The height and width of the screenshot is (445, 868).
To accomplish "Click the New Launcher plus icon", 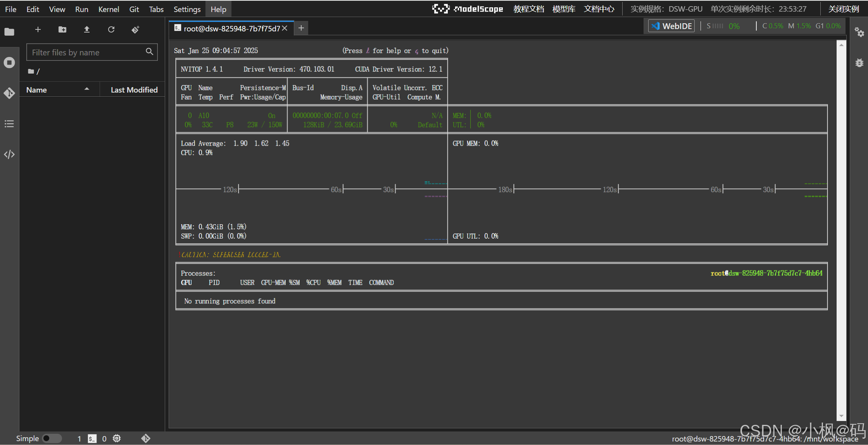I will pos(38,29).
